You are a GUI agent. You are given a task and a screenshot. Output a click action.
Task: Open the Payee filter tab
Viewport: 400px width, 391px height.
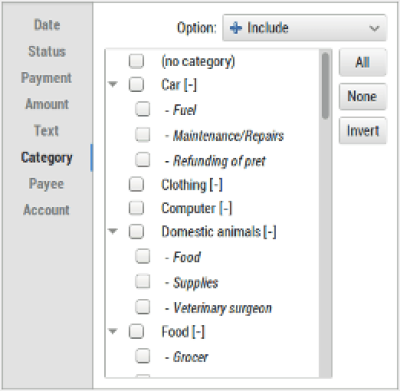46,184
